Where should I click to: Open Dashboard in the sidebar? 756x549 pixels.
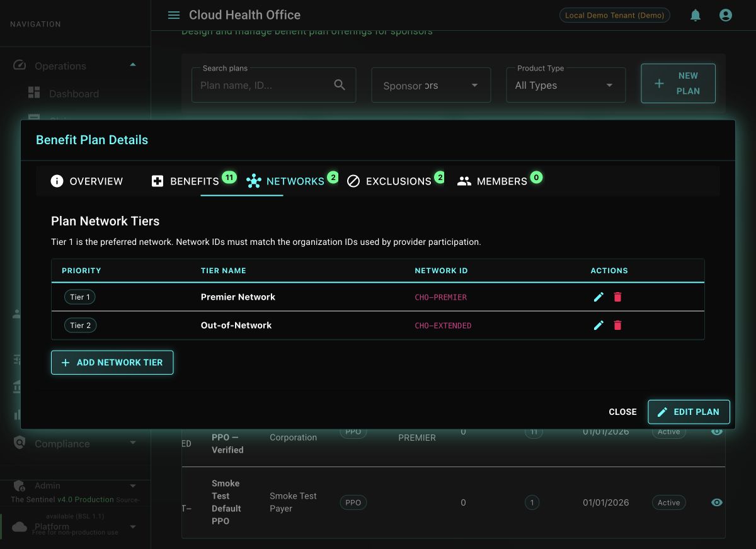point(74,94)
